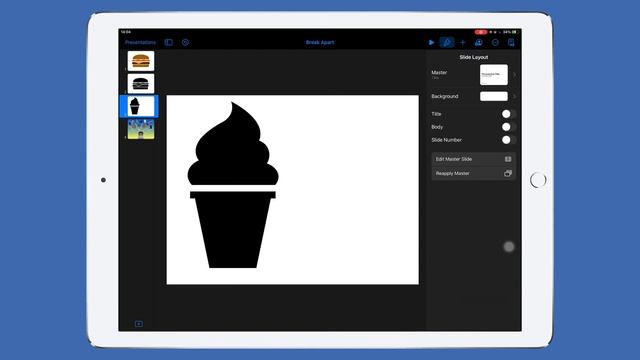The image size is (640, 360).
Task: Tap the plus insert icon
Action: click(462, 42)
